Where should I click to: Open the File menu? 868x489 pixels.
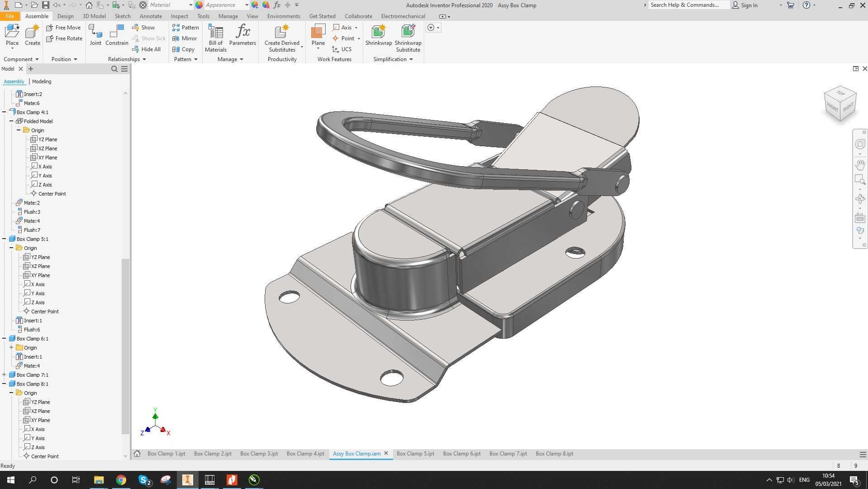9,16
